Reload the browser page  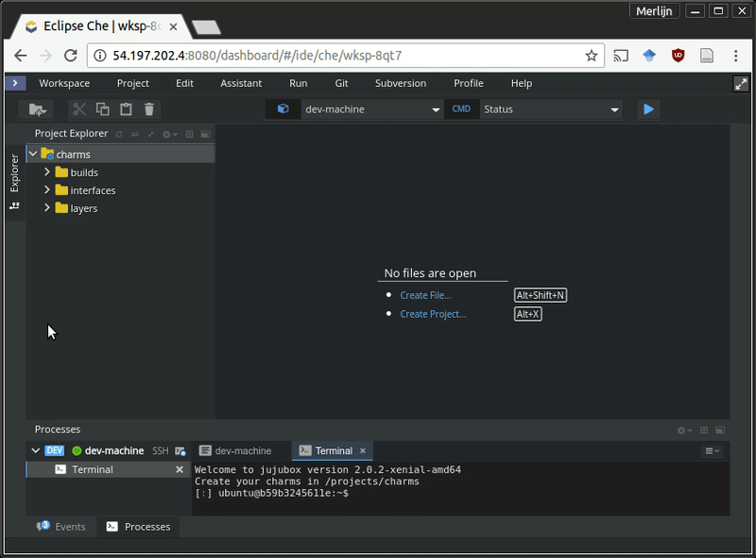tap(70, 56)
